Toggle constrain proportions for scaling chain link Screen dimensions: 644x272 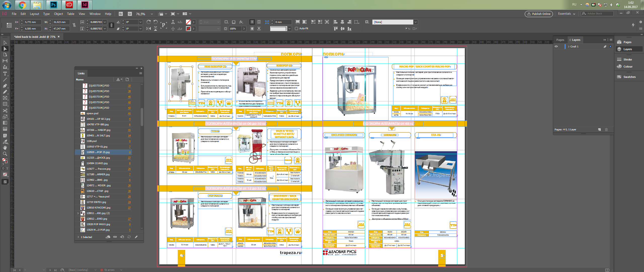[111, 25]
